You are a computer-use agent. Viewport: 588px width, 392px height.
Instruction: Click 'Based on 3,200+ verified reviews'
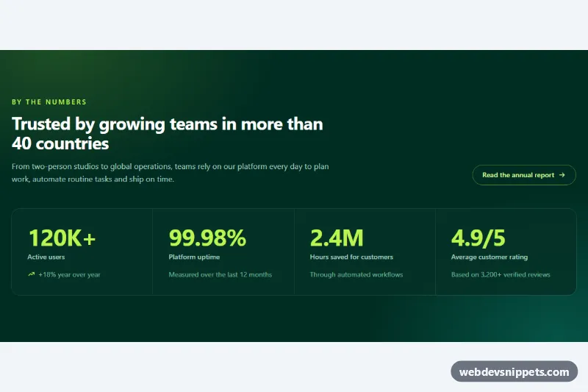pyautogui.click(x=501, y=274)
